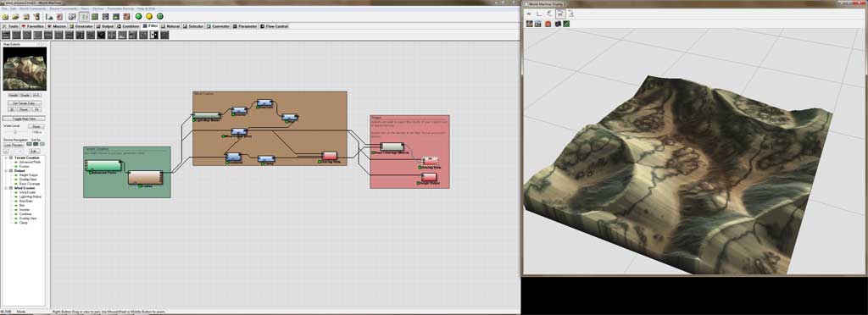The width and height of the screenshot is (868, 315).
Task: Click the green texture icon in display toolbar
Action: pos(566,24)
